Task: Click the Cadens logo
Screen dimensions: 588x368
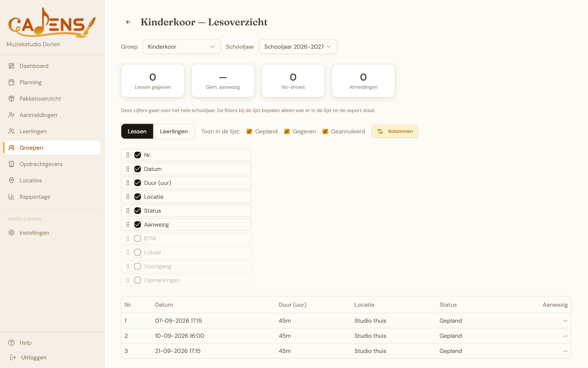Action: click(x=52, y=23)
